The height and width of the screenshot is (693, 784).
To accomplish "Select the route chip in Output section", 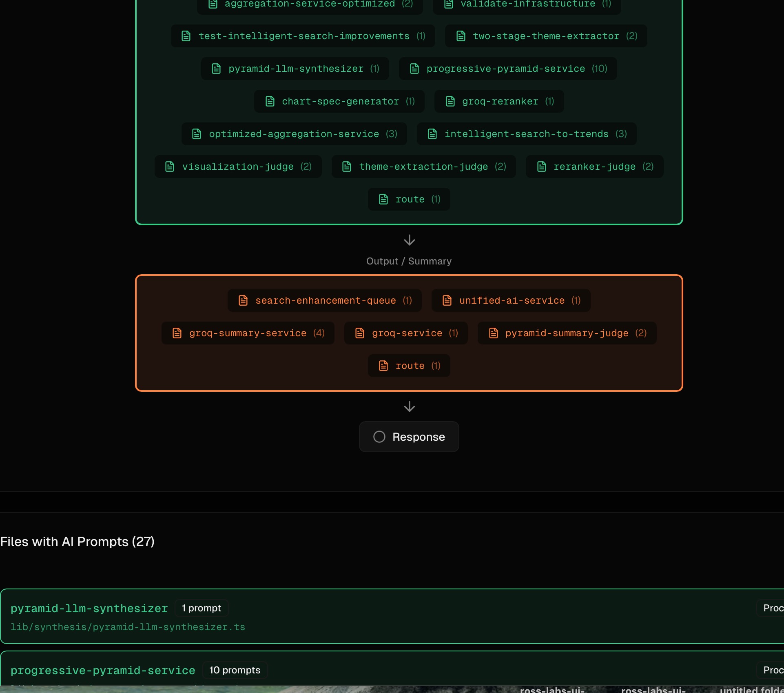I will pos(409,366).
